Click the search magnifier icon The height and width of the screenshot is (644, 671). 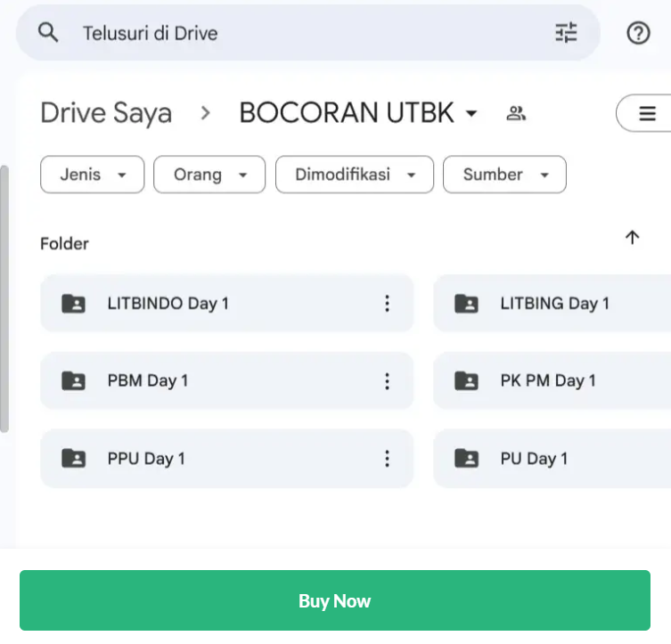coord(48,33)
